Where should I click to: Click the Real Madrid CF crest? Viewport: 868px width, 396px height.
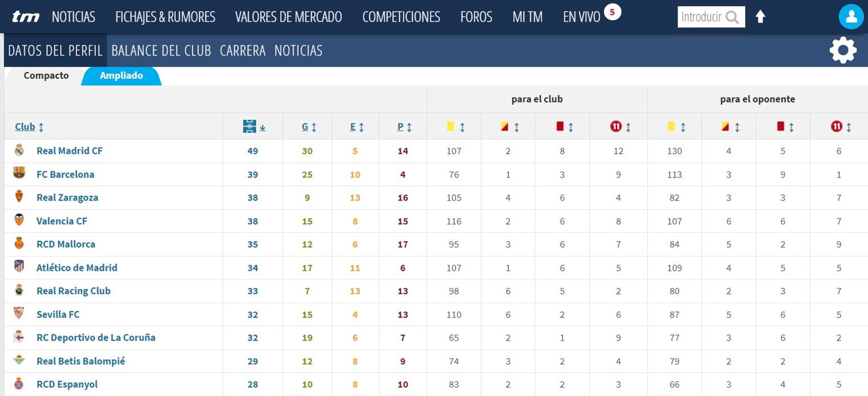tap(19, 150)
